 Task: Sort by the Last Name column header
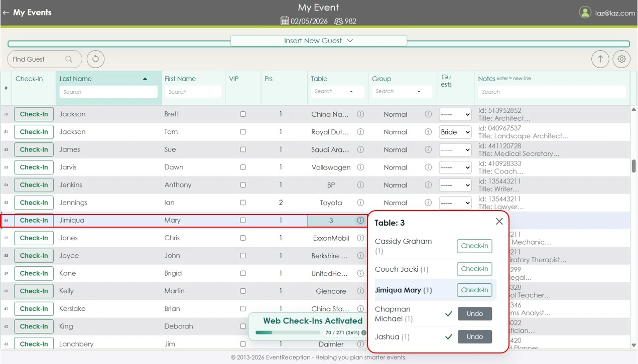pos(76,79)
